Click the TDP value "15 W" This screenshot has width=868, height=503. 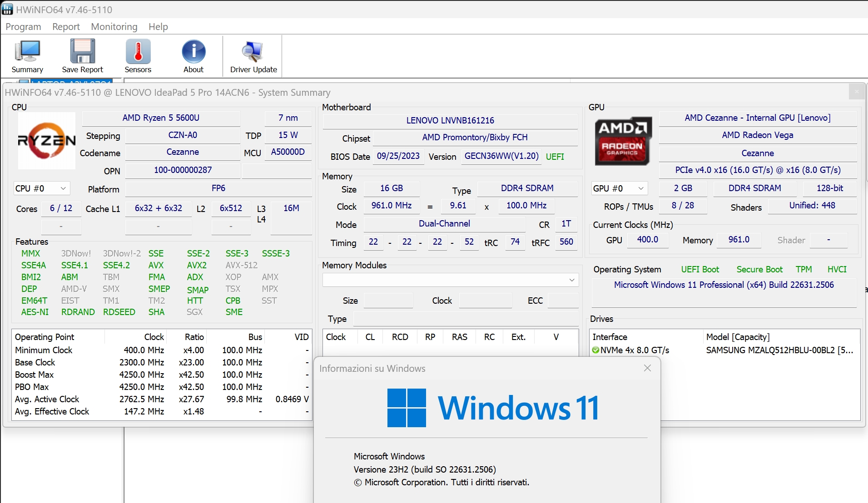pos(288,135)
